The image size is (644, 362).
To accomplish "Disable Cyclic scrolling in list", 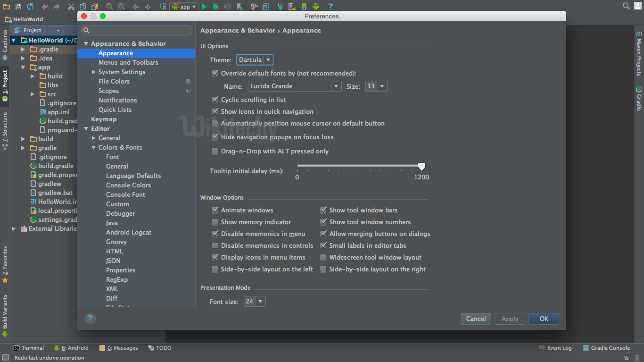I will point(215,100).
